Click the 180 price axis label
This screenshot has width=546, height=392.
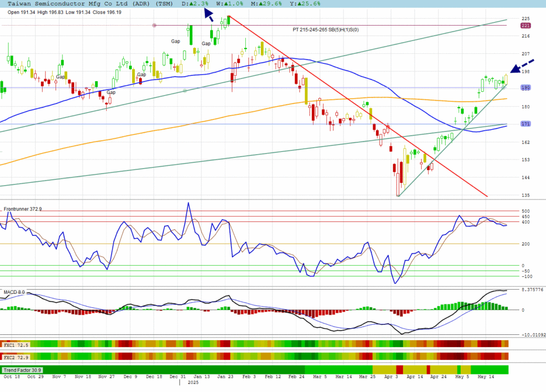tap(525, 107)
